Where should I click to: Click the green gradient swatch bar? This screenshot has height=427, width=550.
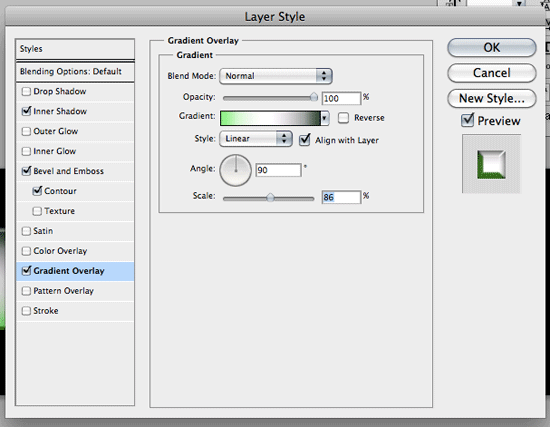point(270,118)
